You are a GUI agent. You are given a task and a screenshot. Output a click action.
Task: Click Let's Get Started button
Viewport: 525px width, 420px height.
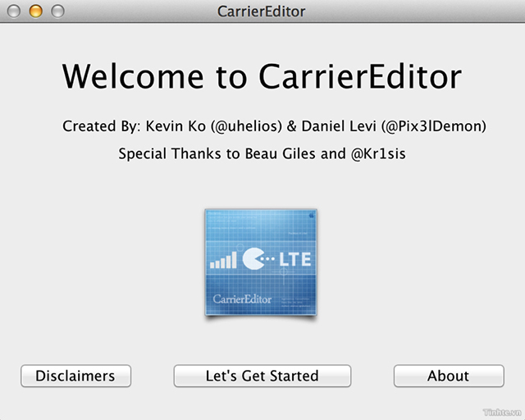262,376
